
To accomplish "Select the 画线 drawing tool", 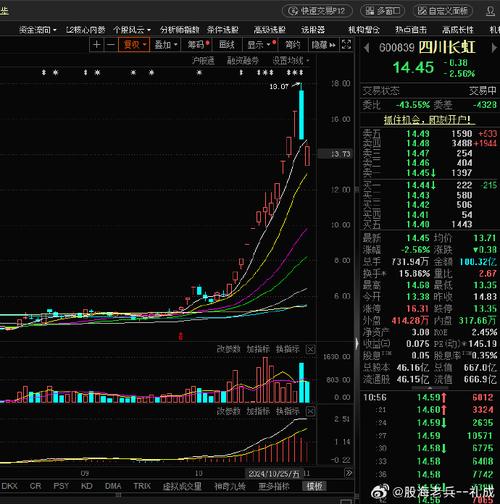I will point(227,45).
